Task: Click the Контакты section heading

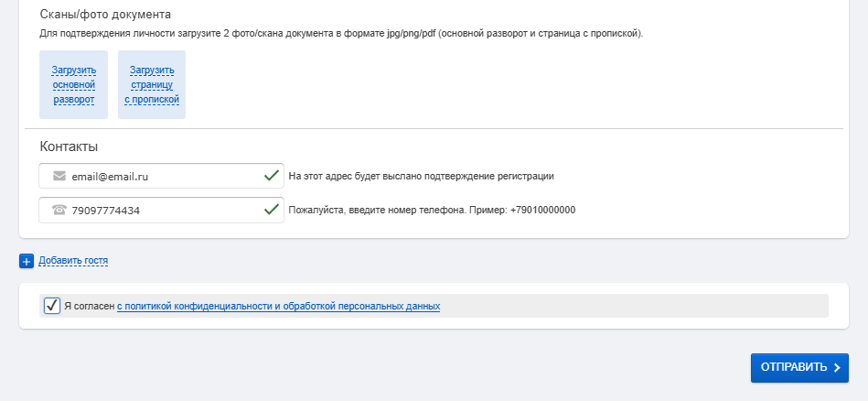Action: [x=70, y=146]
